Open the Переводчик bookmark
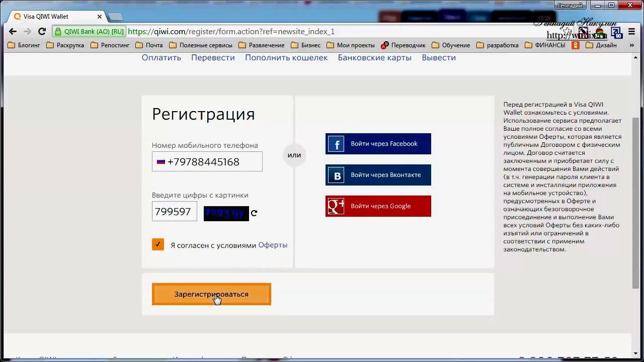This screenshot has width=644, height=362. 404,45
